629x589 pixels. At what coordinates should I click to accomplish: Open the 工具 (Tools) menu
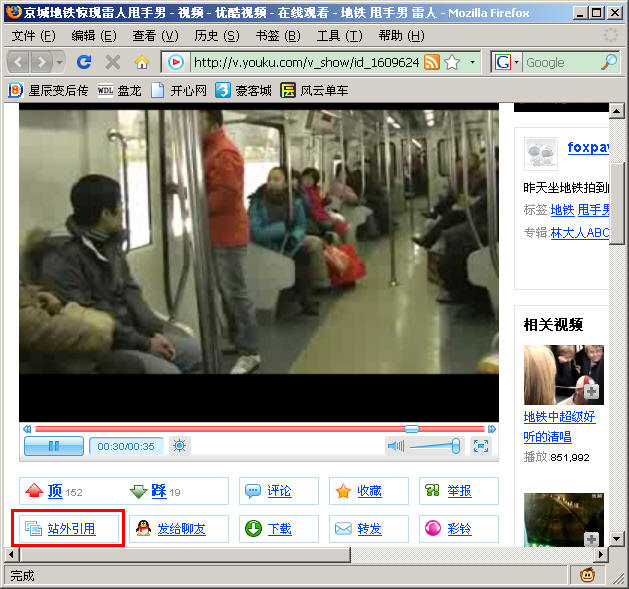click(339, 35)
